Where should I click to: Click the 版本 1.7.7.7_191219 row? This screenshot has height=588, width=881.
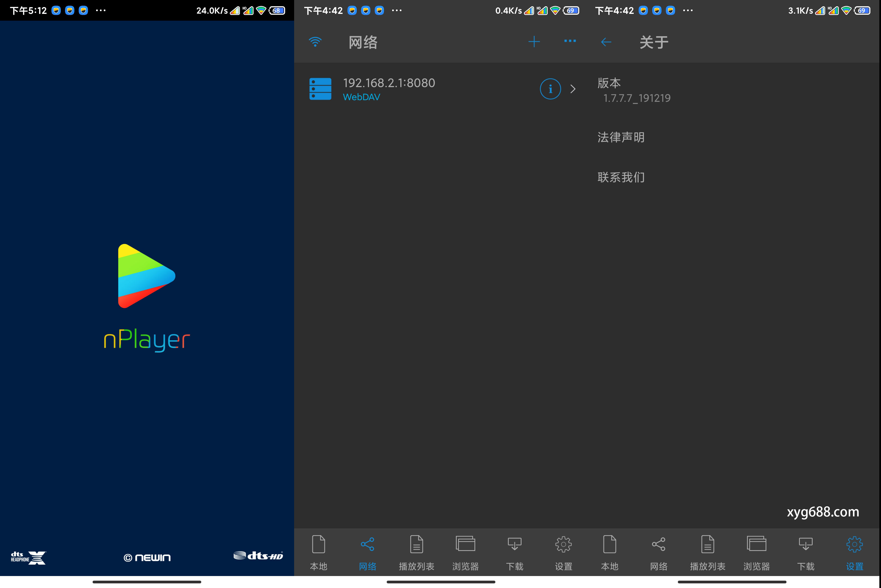click(634, 90)
